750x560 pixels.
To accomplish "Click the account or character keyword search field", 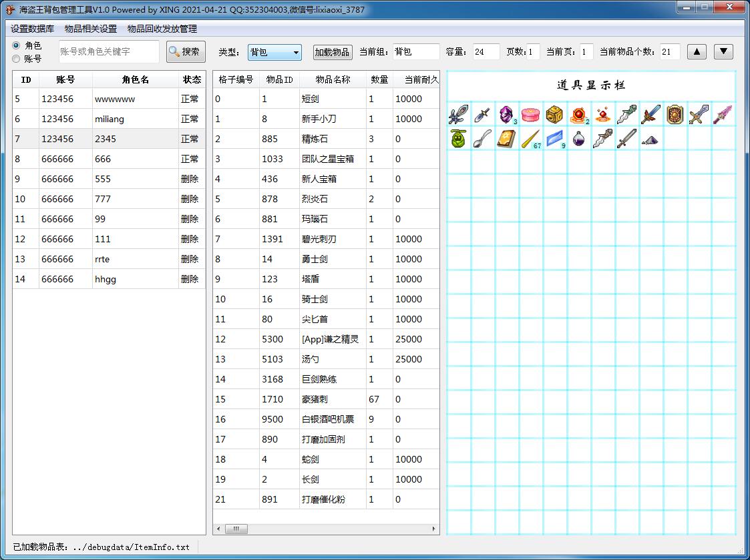I will coord(109,51).
